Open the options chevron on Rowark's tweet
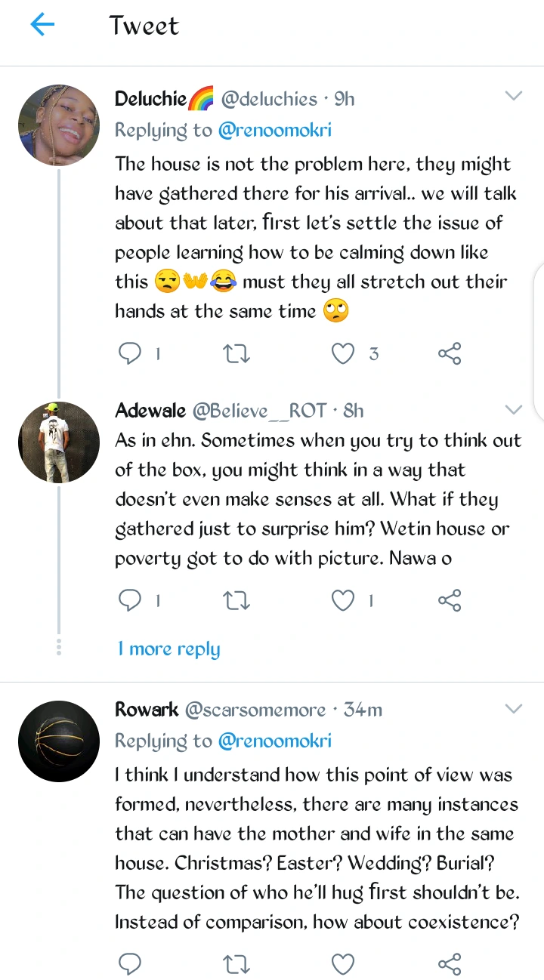The image size is (544, 980). pyautogui.click(x=513, y=709)
